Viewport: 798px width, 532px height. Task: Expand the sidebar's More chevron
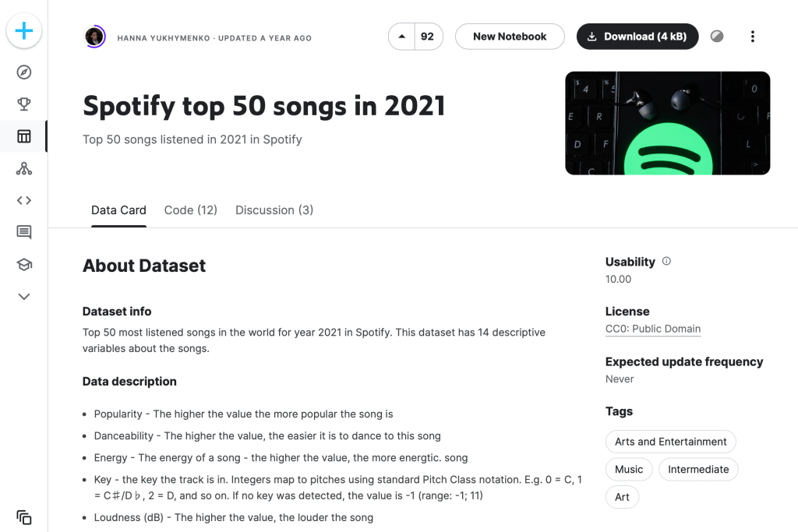pos(24,297)
